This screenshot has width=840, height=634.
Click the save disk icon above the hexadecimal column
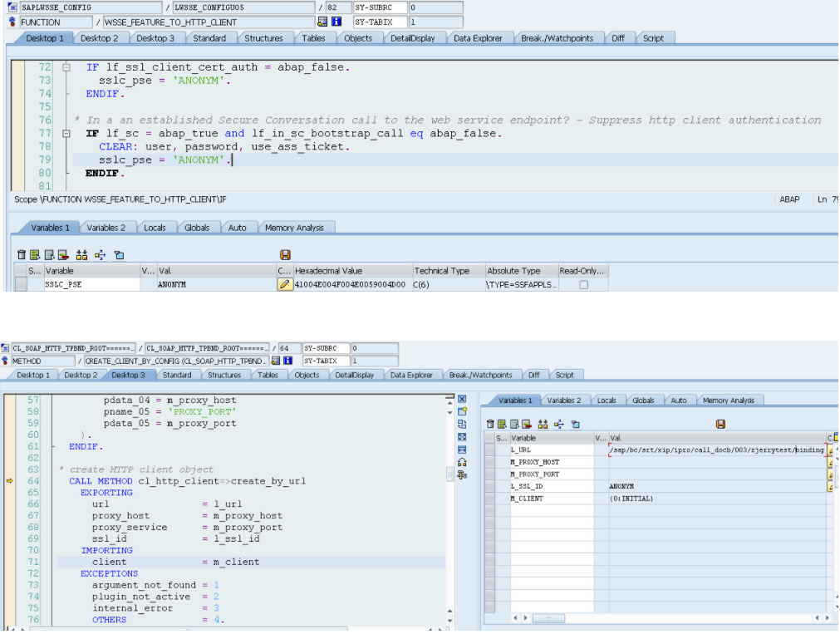[285, 255]
